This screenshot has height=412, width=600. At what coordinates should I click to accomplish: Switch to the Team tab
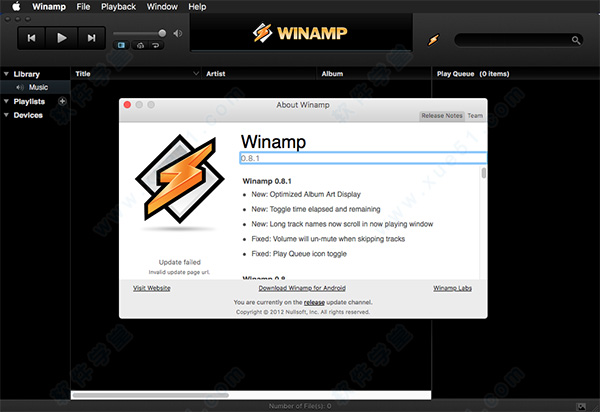(475, 116)
